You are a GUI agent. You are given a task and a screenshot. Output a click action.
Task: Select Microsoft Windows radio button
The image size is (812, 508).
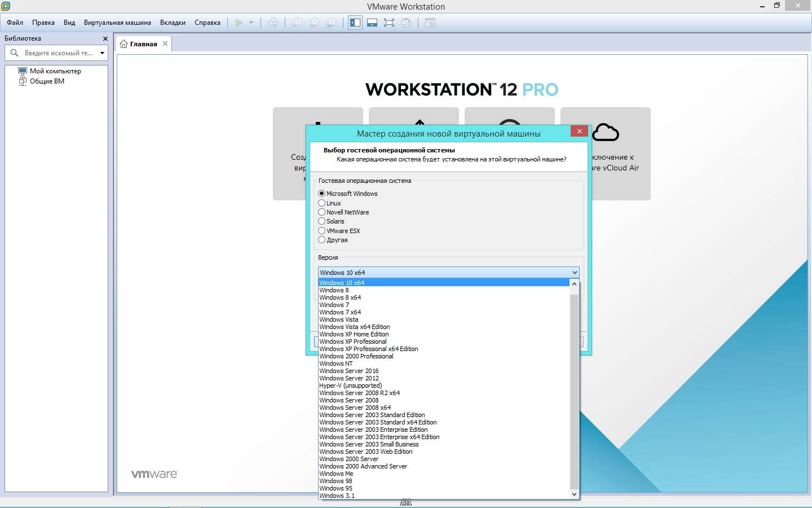(322, 194)
